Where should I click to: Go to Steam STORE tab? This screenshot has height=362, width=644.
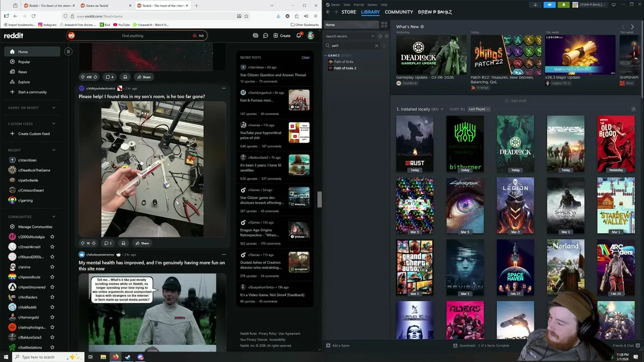(349, 12)
